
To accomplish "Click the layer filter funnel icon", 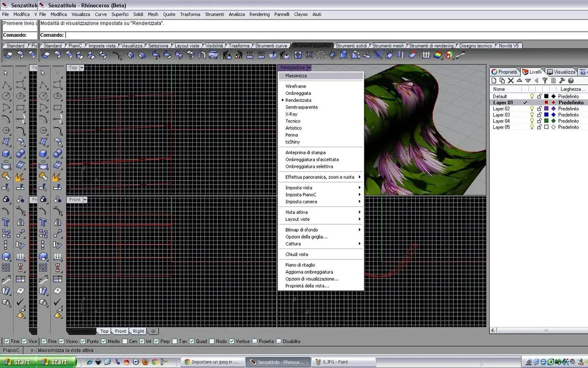I will pos(545,80).
